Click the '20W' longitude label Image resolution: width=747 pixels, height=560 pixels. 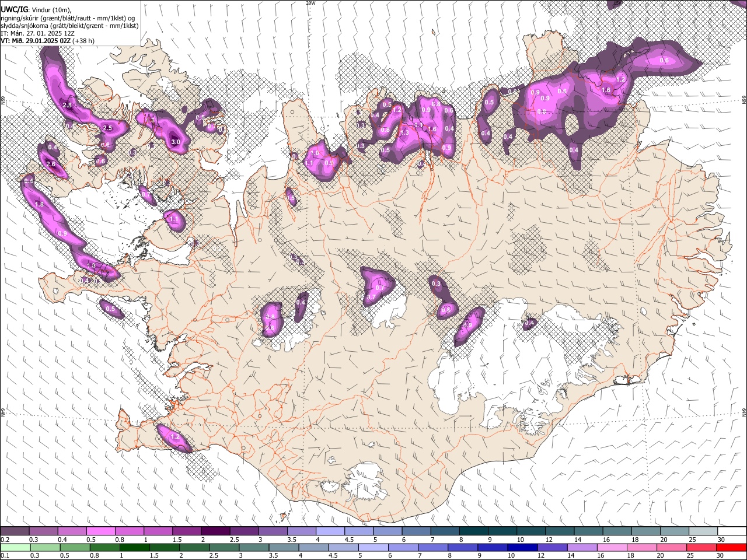tap(310, 3)
